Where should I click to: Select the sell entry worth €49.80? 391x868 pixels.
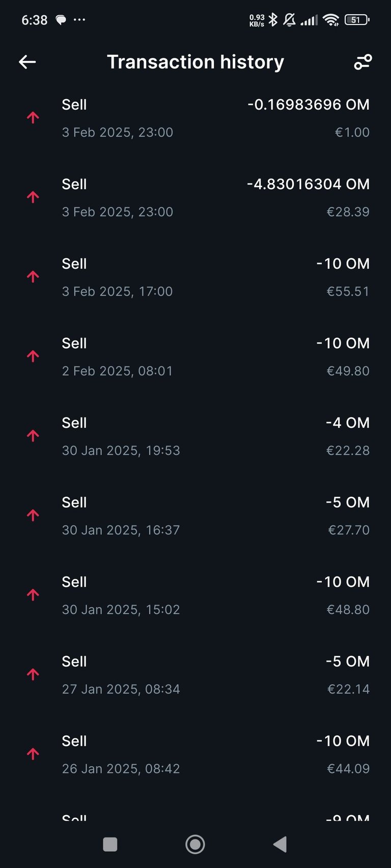click(x=195, y=356)
